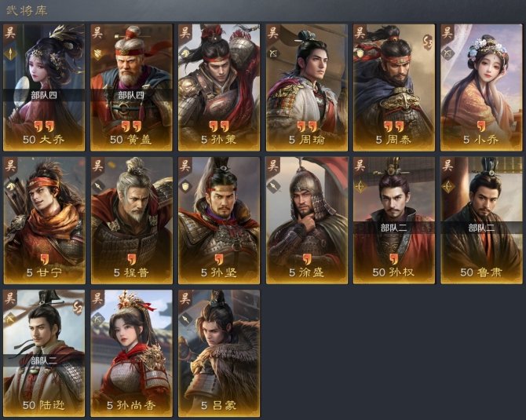Click the S3 badge on 周泰 card
526x420 pixels.
tap(427, 42)
